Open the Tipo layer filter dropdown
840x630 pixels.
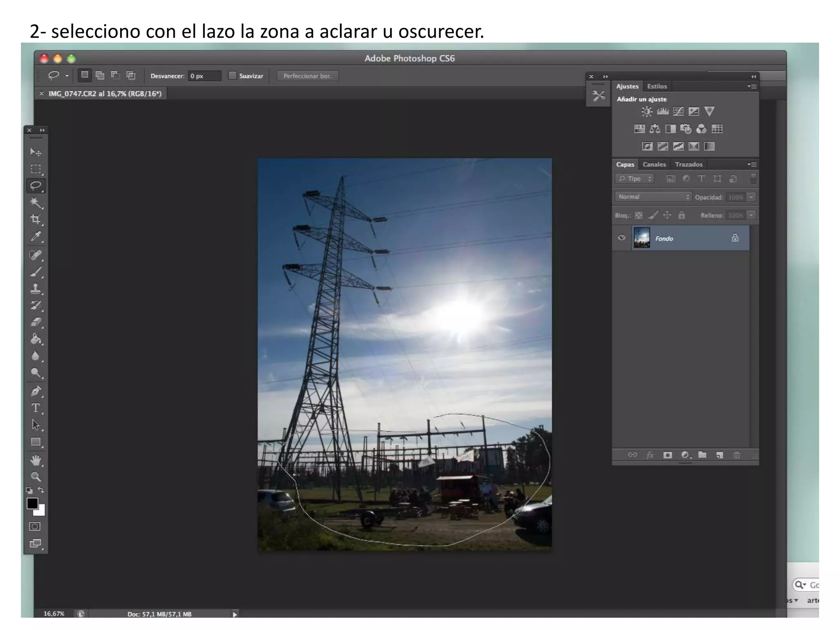pyautogui.click(x=635, y=179)
